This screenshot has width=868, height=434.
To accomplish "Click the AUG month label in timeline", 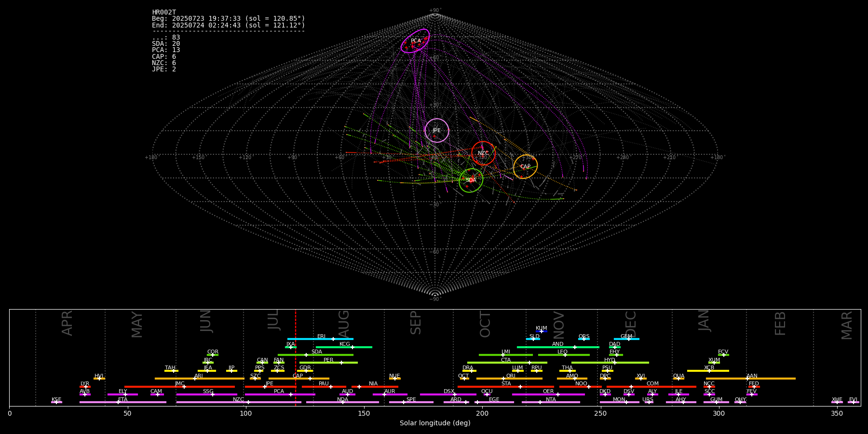I will click(x=344, y=325).
